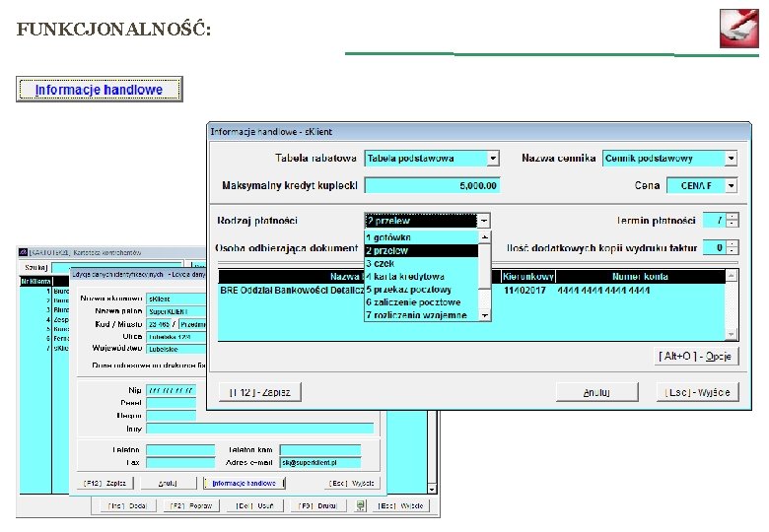Click the Kartoteka window title icon

click(x=23, y=252)
